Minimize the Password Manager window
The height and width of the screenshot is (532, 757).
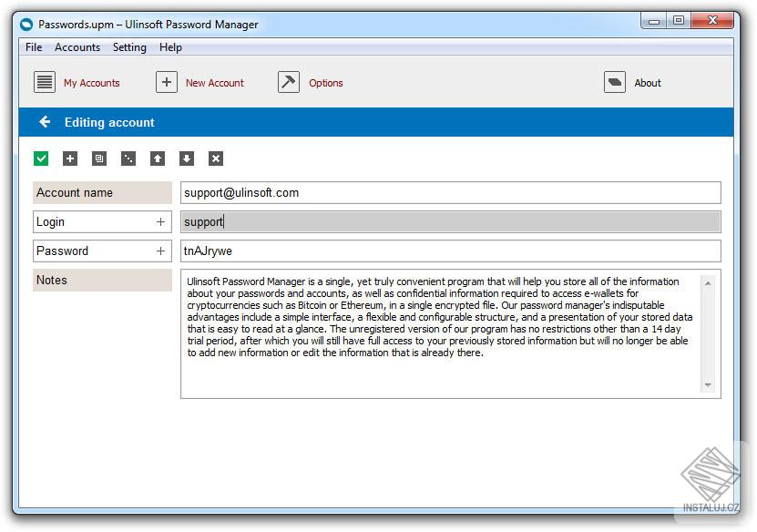click(654, 21)
